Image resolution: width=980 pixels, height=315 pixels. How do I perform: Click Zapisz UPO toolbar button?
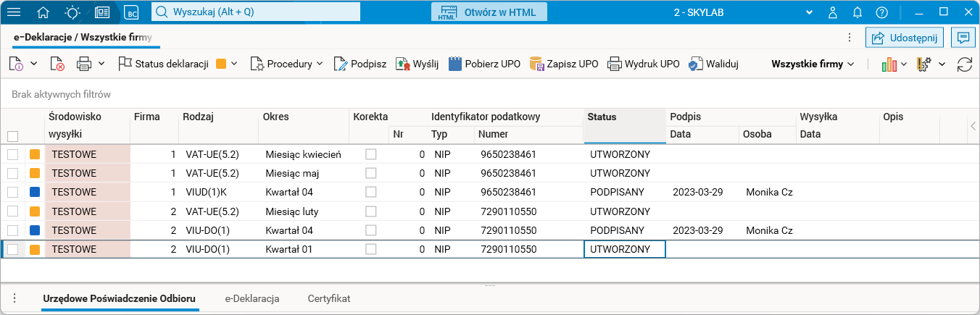pyautogui.click(x=564, y=64)
